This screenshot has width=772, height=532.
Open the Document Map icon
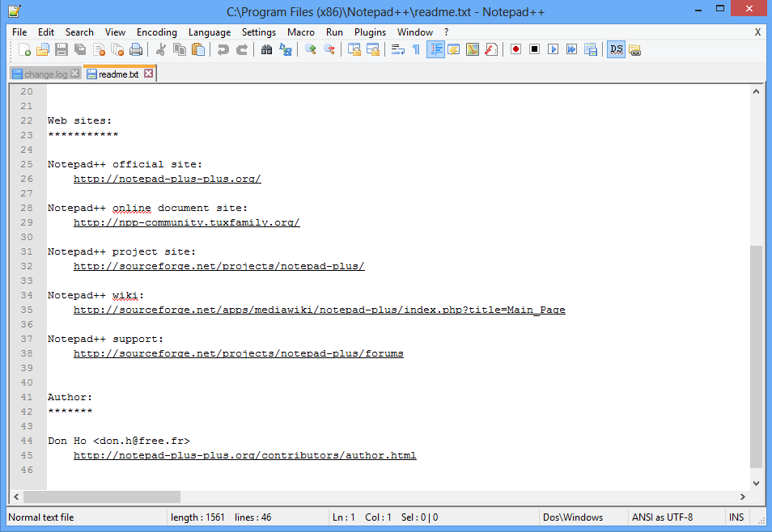point(473,49)
